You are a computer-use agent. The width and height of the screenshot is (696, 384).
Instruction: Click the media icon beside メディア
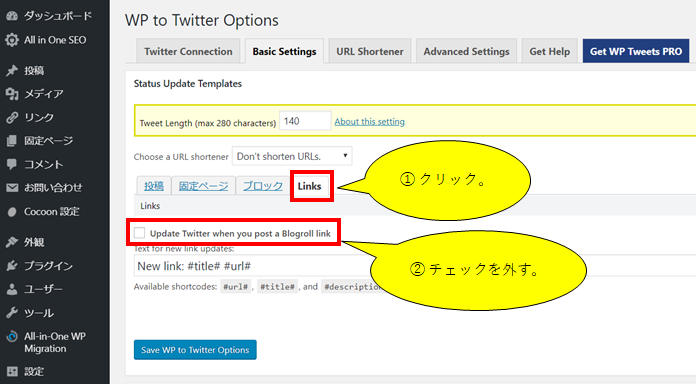coord(12,94)
